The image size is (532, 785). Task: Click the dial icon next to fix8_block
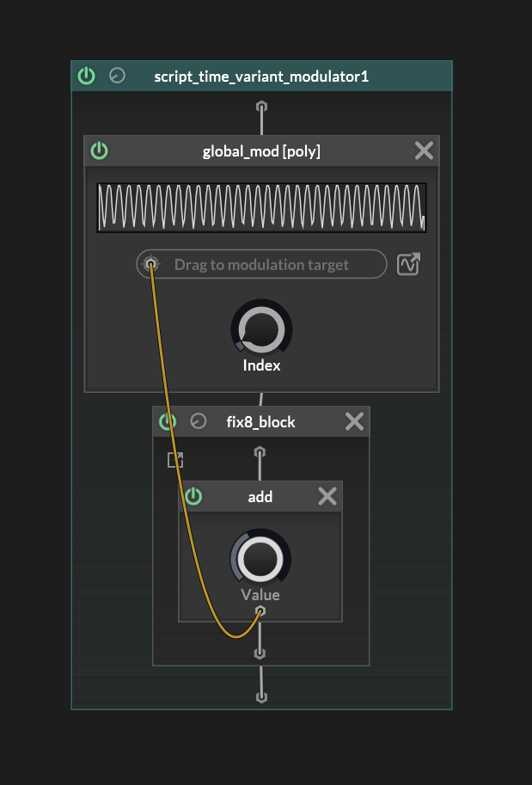click(x=199, y=421)
